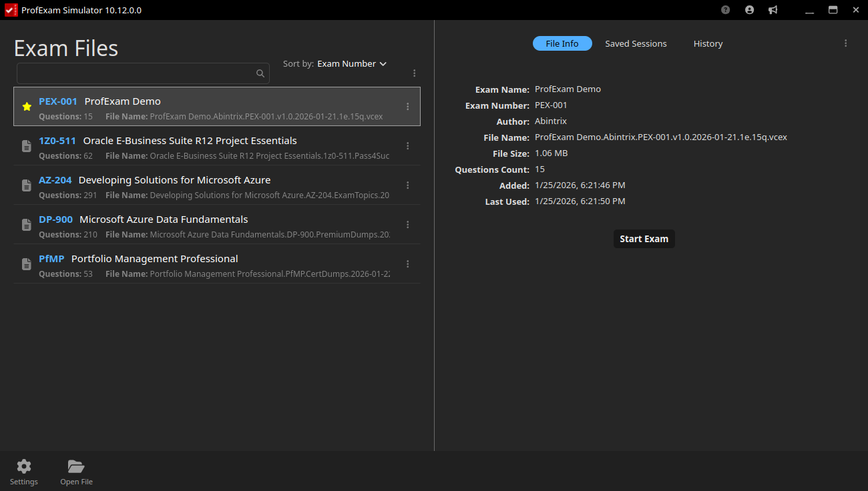Click the file icon of DP-900

coord(27,225)
